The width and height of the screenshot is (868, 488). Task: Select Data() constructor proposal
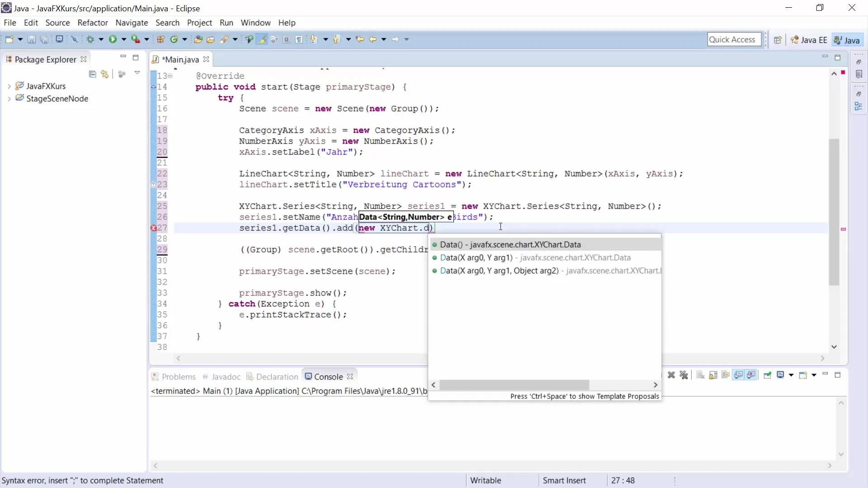[544, 244]
